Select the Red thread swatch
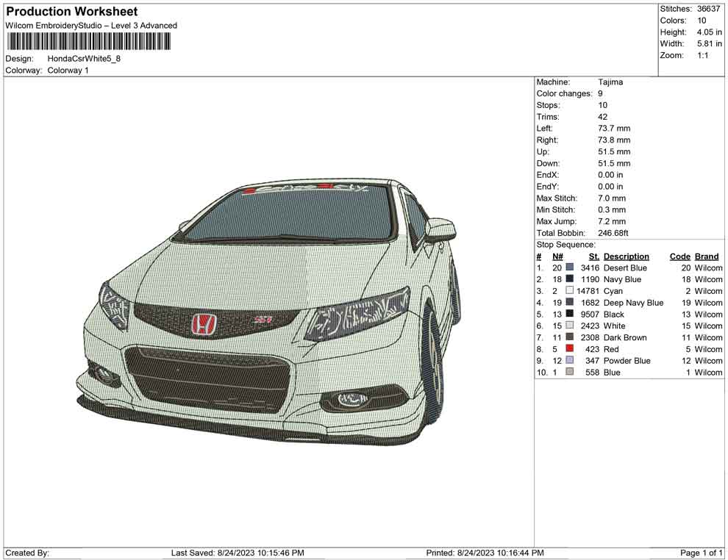Image resolution: width=728 pixels, height=560 pixels. coord(569,349)
